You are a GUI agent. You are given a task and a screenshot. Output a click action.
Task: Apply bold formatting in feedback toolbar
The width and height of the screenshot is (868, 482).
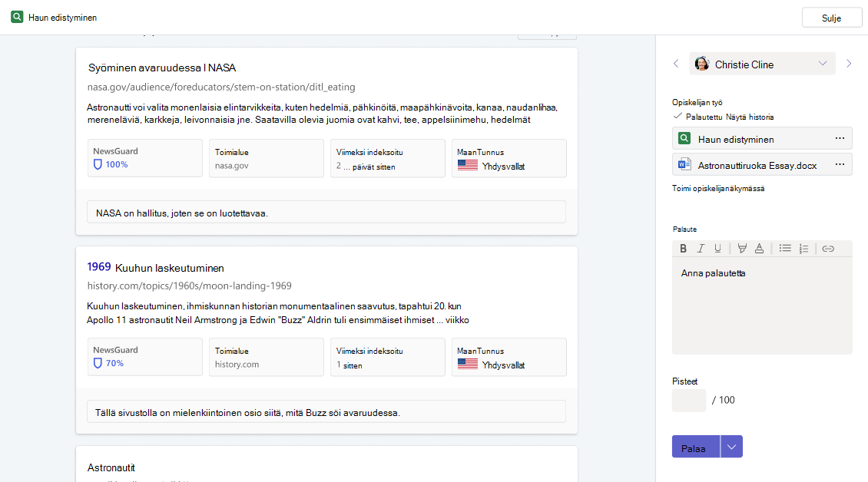click(x=683, y=249)
